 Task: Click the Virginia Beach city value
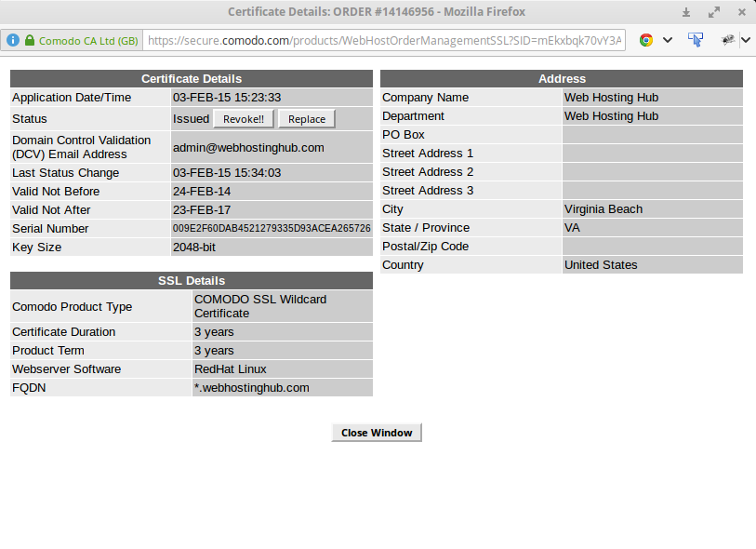pyautogui.click(x=603, y=209)
